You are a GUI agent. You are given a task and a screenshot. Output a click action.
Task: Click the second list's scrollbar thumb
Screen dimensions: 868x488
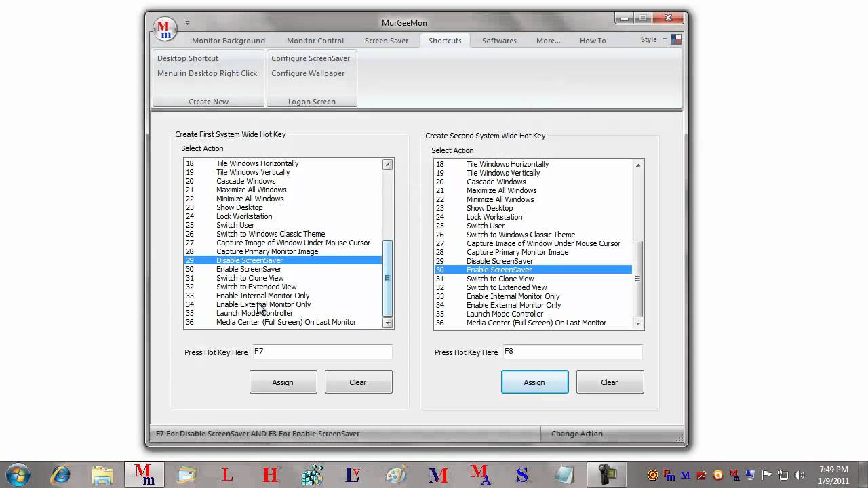pyautogui.click(x=638, y=279)
